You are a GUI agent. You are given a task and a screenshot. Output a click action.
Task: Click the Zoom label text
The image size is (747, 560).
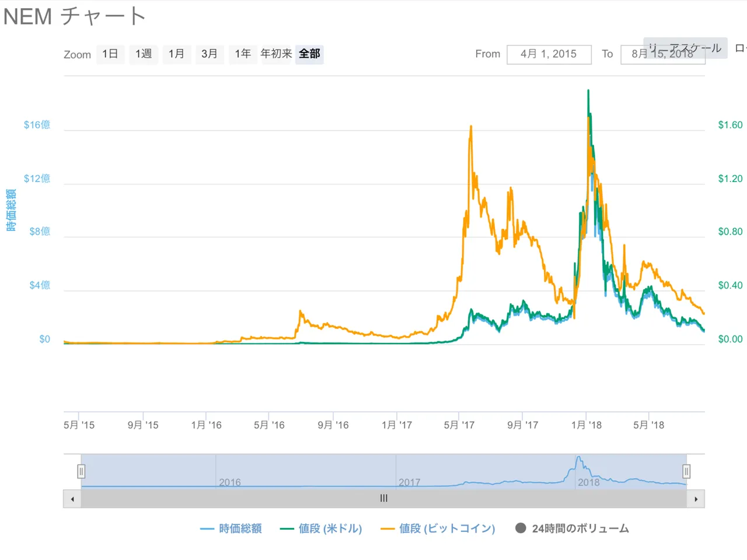tap(78, 55)
